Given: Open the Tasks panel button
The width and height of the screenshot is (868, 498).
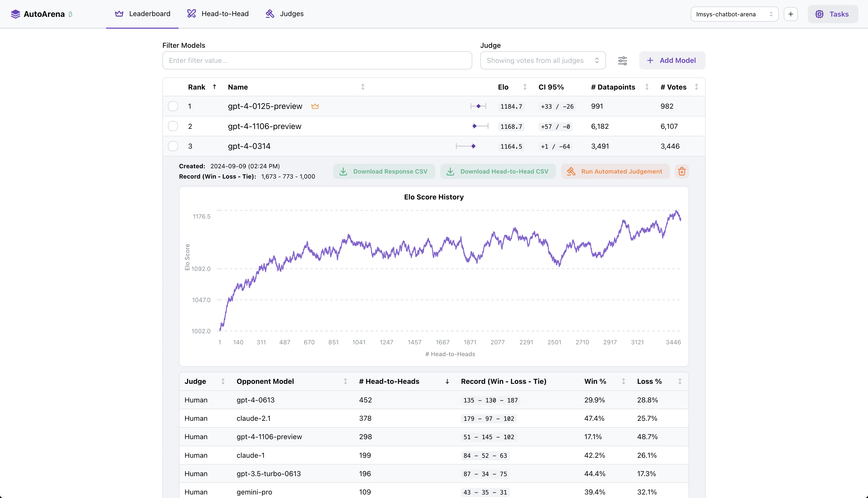Looking at the screenshot, I should pyautogui.click(x=833, y=14).
